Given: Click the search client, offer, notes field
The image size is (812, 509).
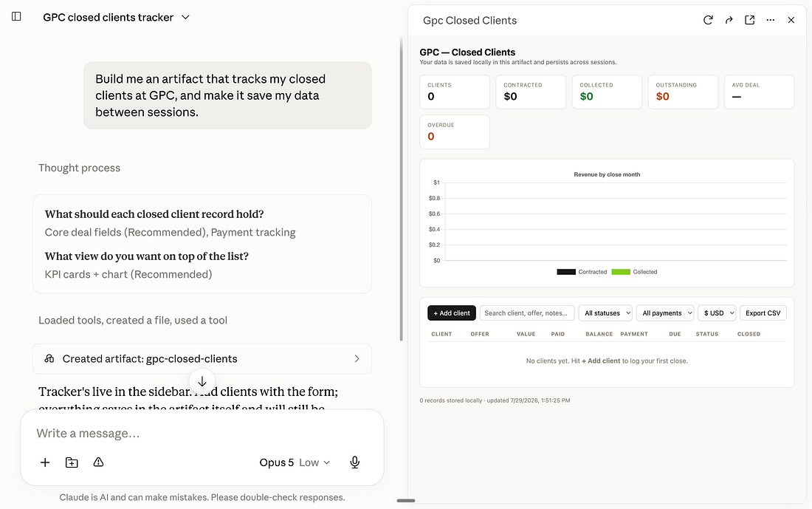Looking at the screenshot, I should pyautogui.click(x=526, y=313).
